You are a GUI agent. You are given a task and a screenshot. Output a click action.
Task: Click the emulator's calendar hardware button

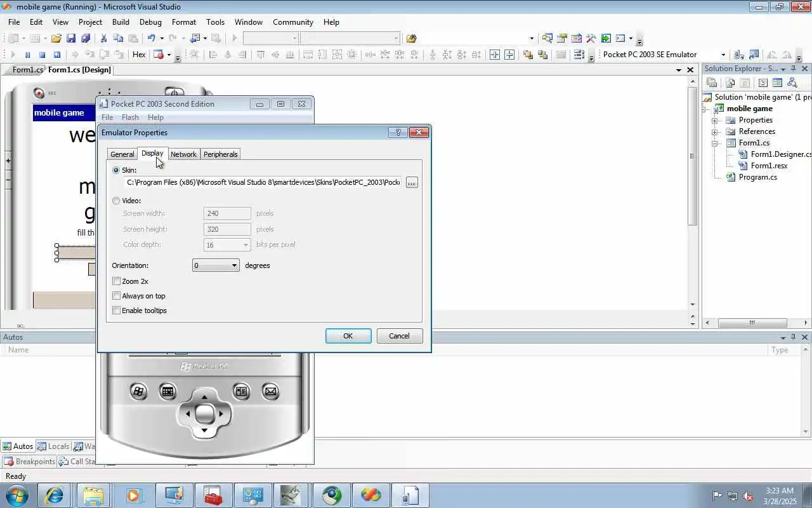[167, 391]
